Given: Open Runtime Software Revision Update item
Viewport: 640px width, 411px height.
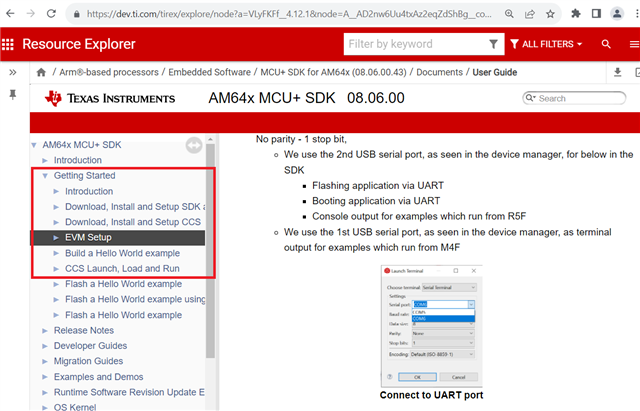Looking at the screenshot, I should [129, 392].
